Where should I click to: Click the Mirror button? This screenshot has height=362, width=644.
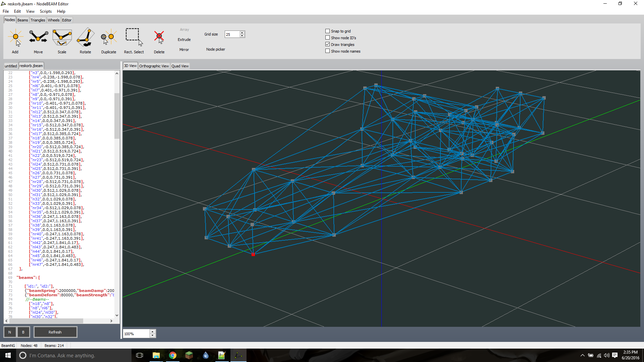[x=184, y=50]
